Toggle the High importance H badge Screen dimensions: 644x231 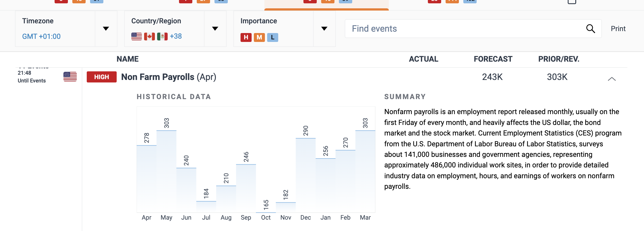tap(246, 37)
